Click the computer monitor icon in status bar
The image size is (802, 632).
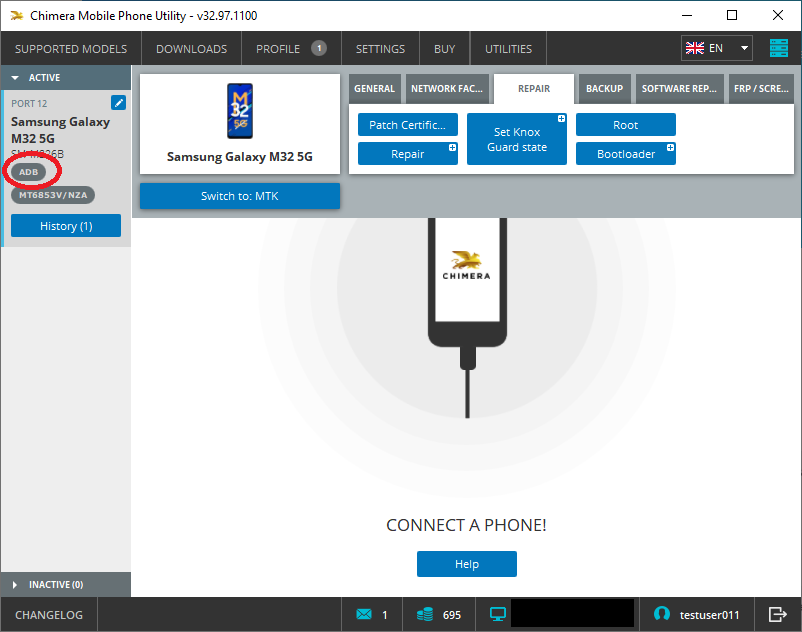click(497, 614)
